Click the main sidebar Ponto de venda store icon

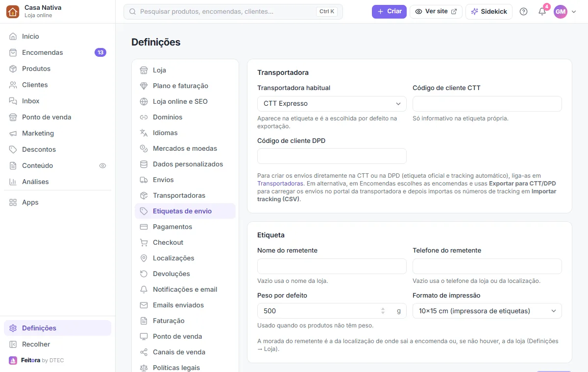pos(13,117)
